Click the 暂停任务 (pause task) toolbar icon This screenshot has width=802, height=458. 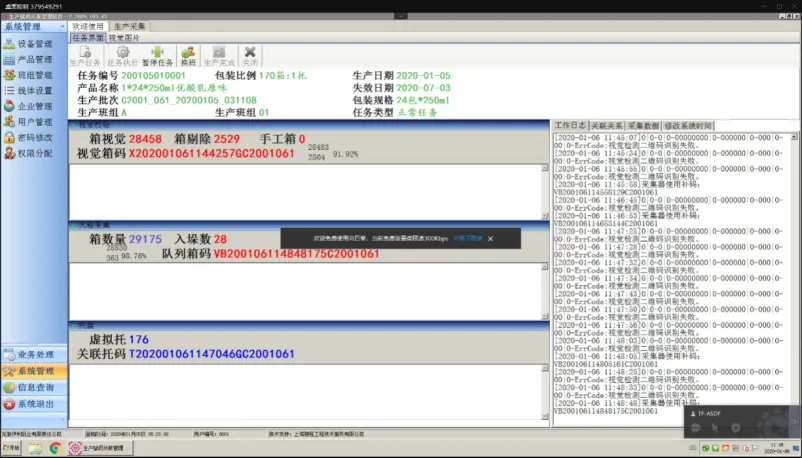coord(156,55)
